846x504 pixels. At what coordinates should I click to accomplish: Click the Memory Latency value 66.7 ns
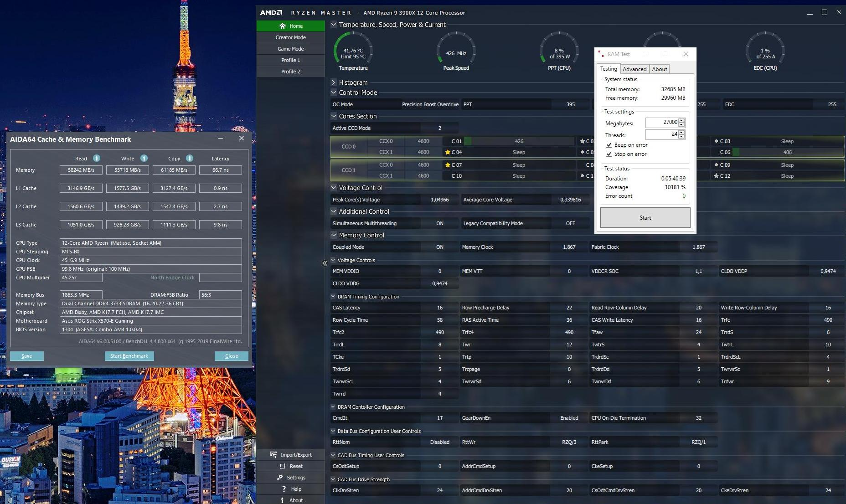(x=221, y=170)
